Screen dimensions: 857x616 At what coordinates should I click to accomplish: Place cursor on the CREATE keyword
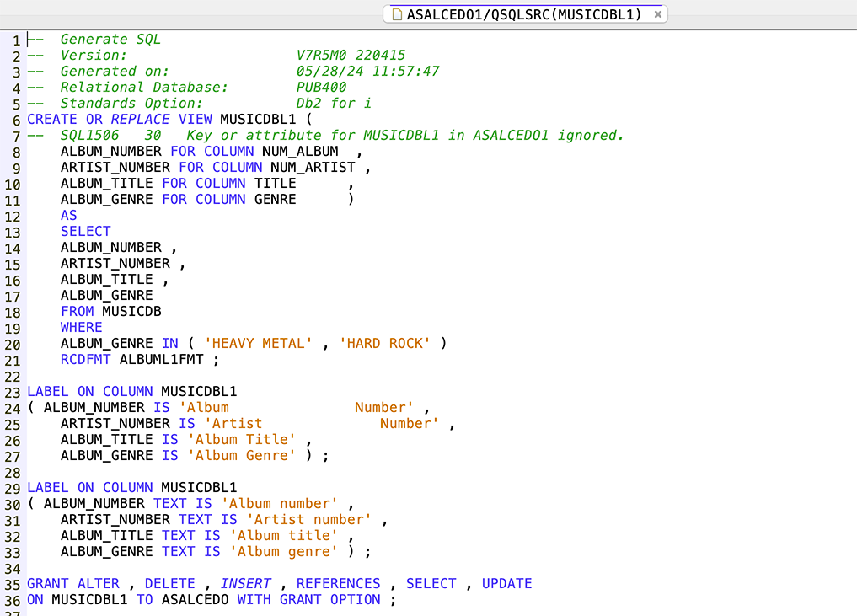[x=51, y=120]
